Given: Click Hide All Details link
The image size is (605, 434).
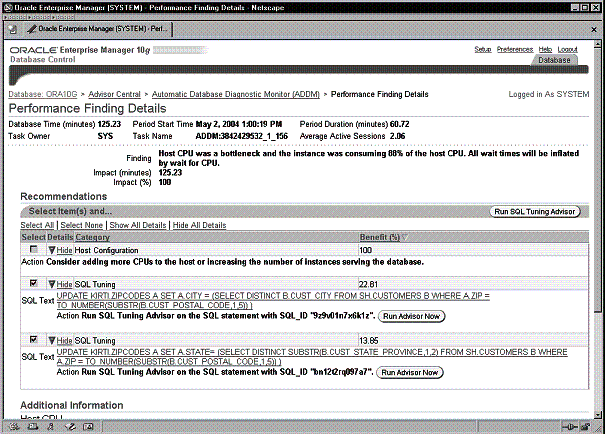Looking at the screenshot, I should point(199,225).
